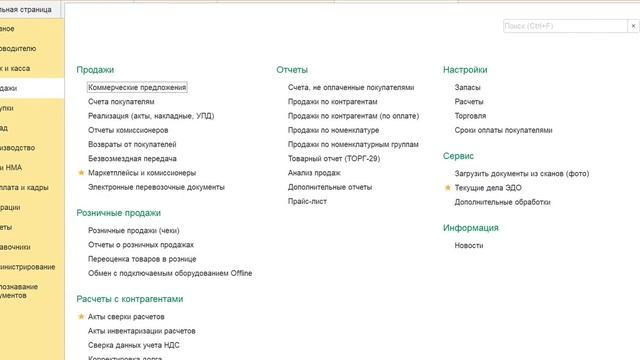Toggle favorite star next to Акты сверки расчетов
This screenshot has width=640, height=360.
click(x=81, y=316)
